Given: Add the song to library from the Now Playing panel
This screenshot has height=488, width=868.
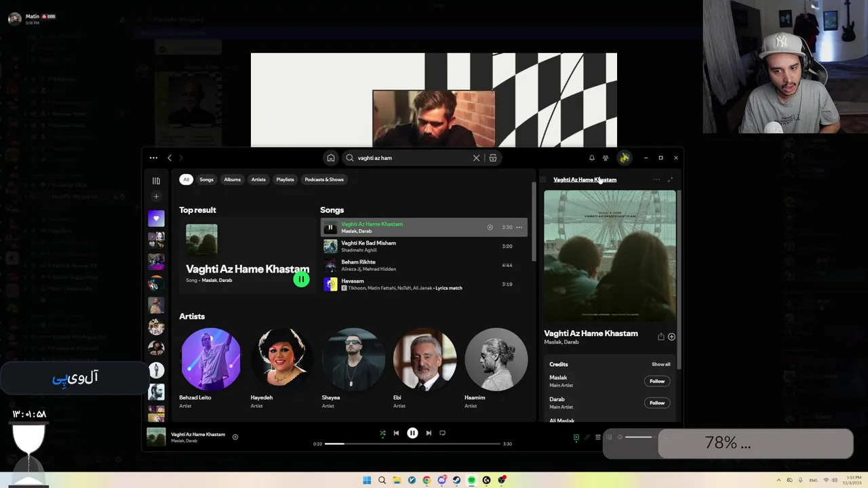Looking at the screenshot, I should 671,337.
